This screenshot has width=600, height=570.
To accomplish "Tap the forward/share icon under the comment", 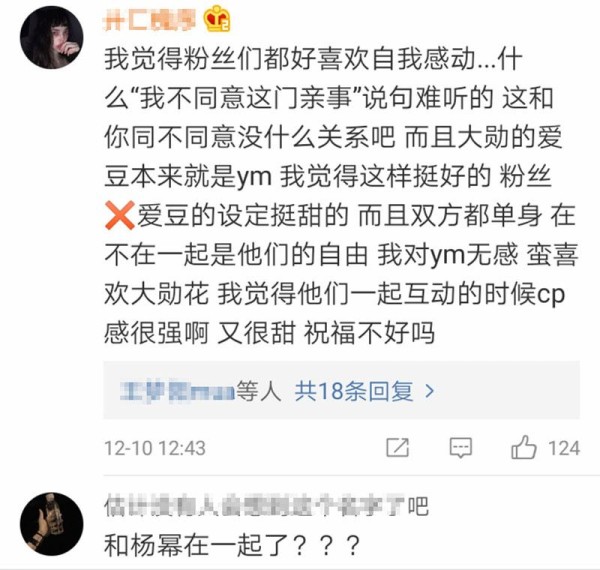I will 398,448.
